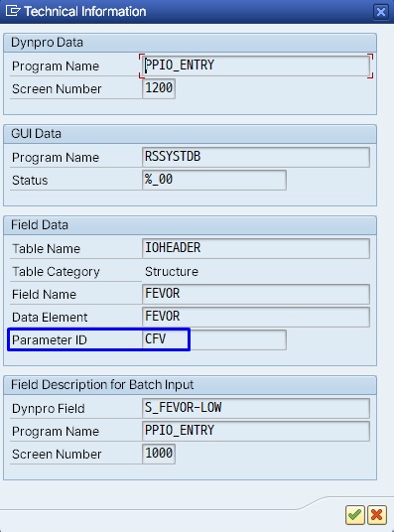Click the Table Category value Structure
The height and width of the screenshot is (532, 394).
(172, 271)
